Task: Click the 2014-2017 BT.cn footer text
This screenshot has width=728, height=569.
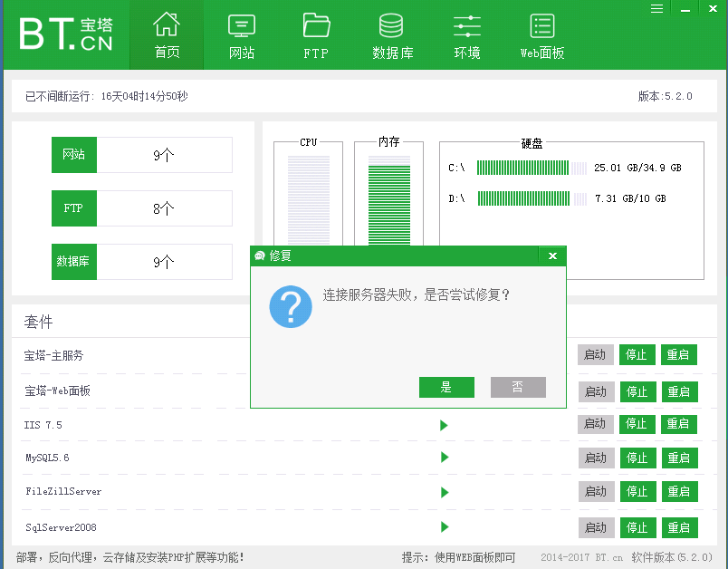Action: tap(582, 557)
